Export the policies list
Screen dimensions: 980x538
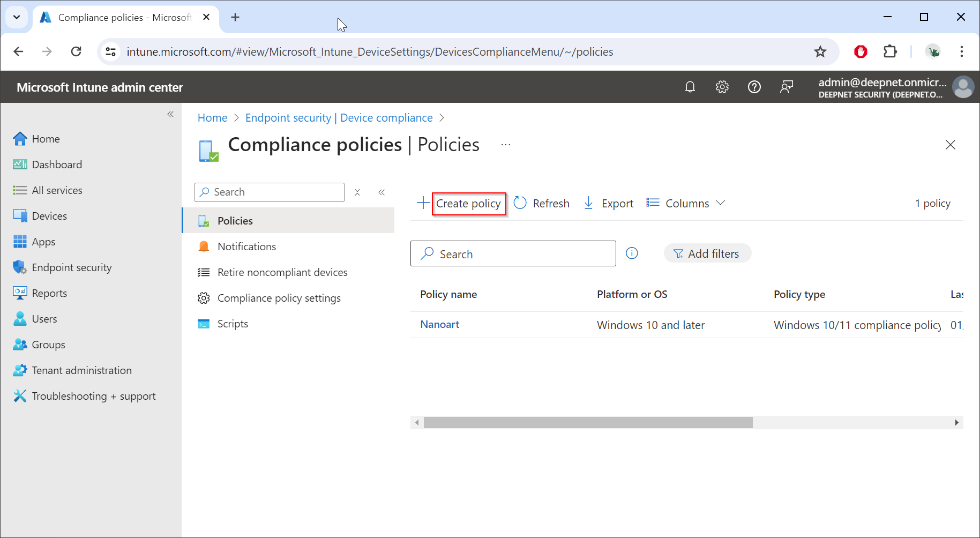(x=608, y=203)
